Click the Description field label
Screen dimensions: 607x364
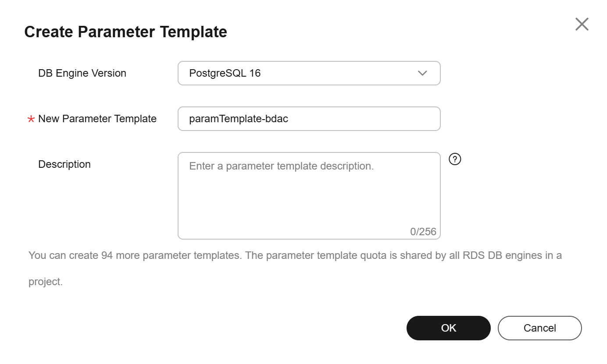click(x=64, y=164)
